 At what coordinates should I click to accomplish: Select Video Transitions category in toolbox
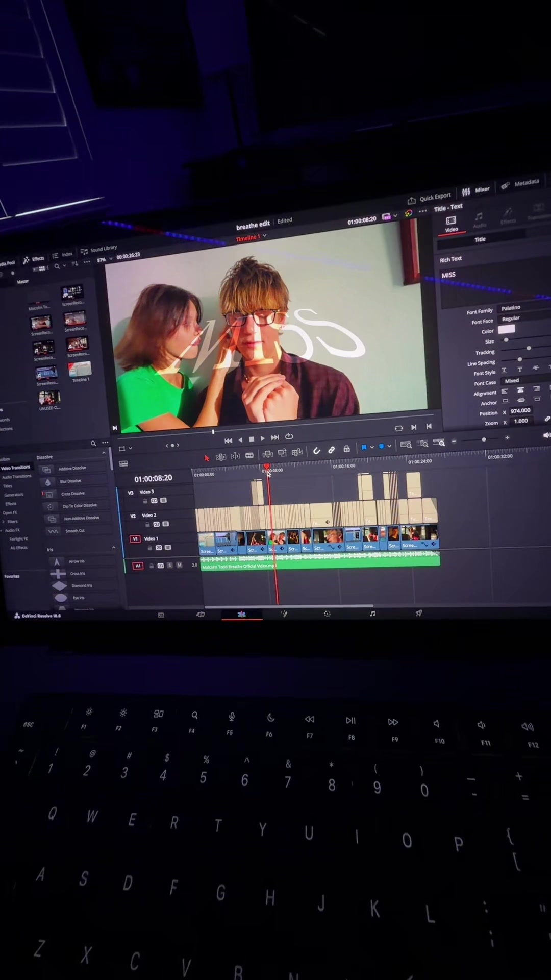15,468
